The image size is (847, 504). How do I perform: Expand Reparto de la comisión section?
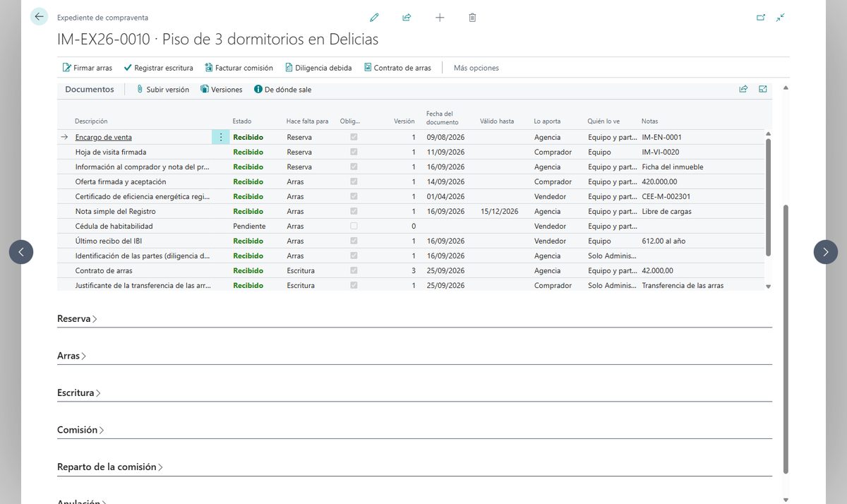tap(110, 467)
